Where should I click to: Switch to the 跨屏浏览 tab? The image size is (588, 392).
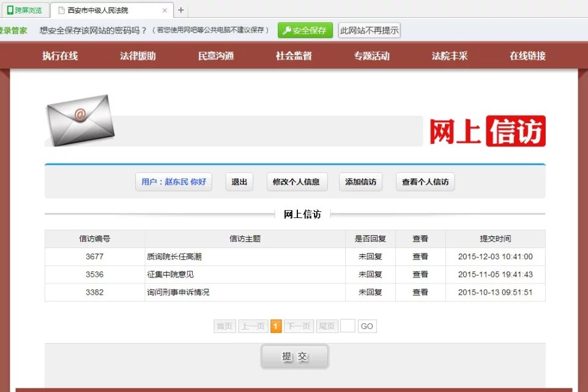coord(24,10)
